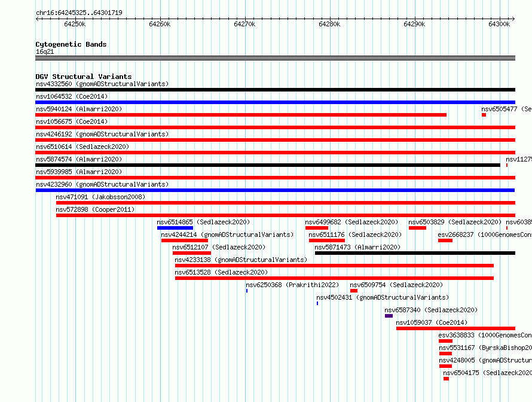532x402 pixels.
Task: Select the 16q21 band label
Action: tap(45, 51)
